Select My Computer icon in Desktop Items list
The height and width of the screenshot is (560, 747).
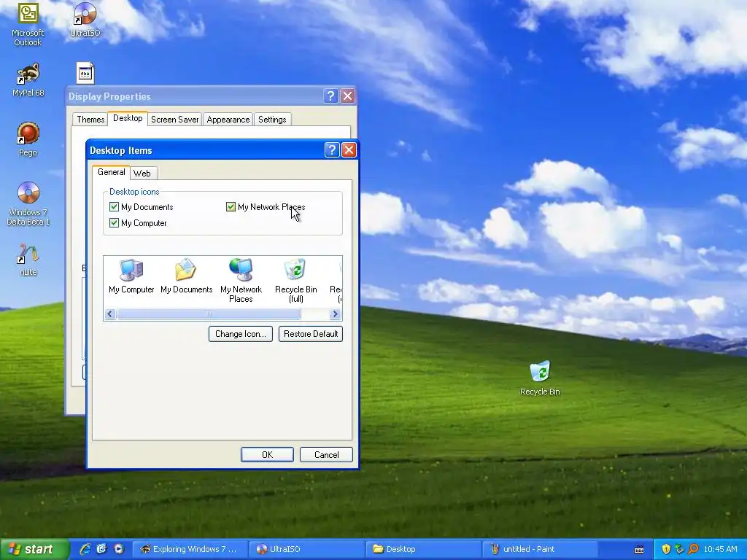[131, 276]
